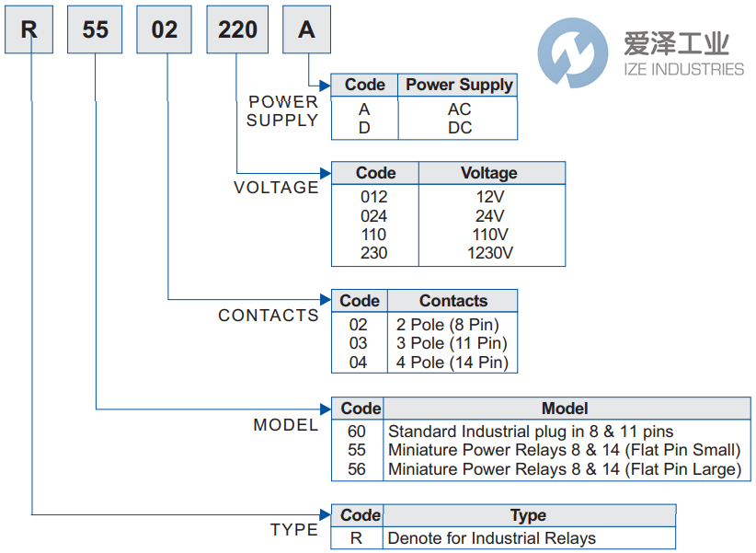Select code 'D' for DC power supply
This screenshot has width=756, height=553.
pos(364,127)
